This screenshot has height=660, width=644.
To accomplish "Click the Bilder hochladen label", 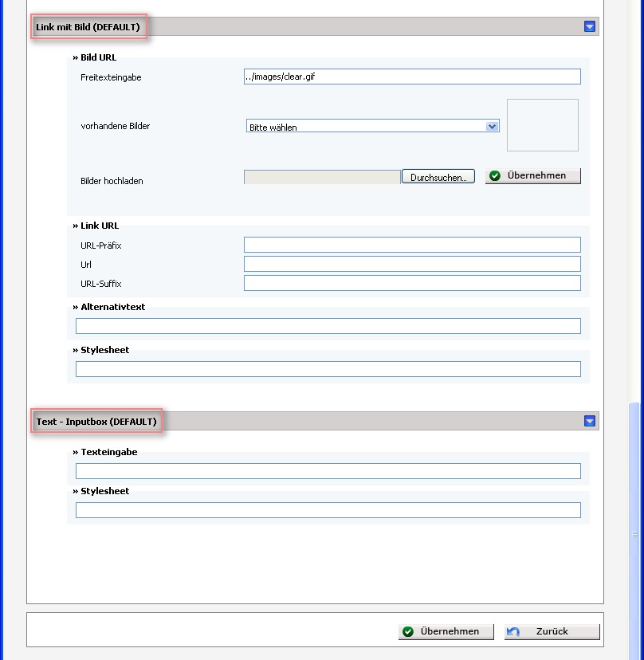I will [x=112, y=181].
